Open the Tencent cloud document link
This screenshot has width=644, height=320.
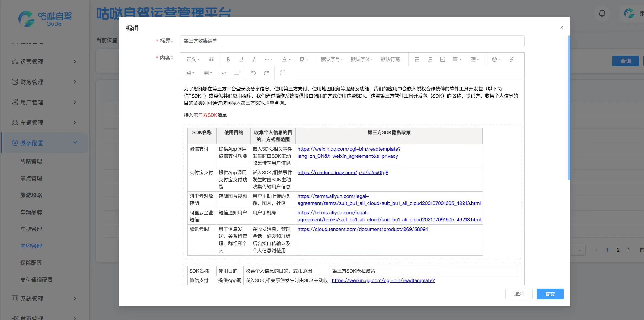(363, 229)
